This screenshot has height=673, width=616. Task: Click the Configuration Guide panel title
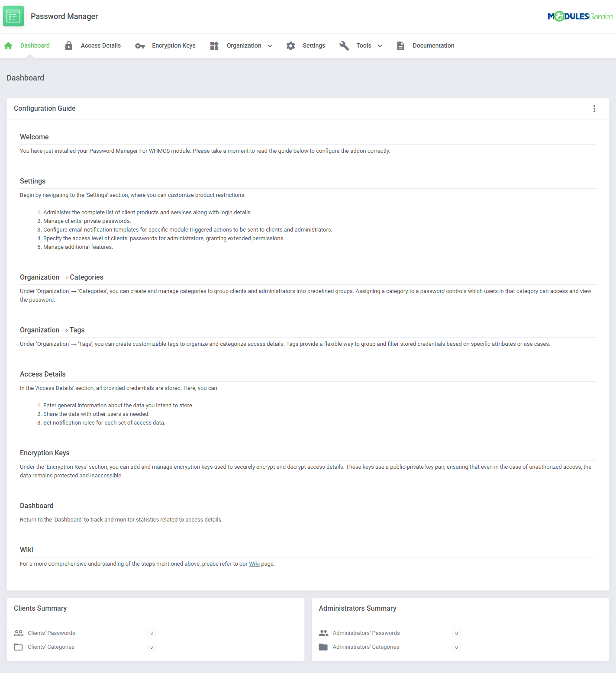tap(45, 109)
